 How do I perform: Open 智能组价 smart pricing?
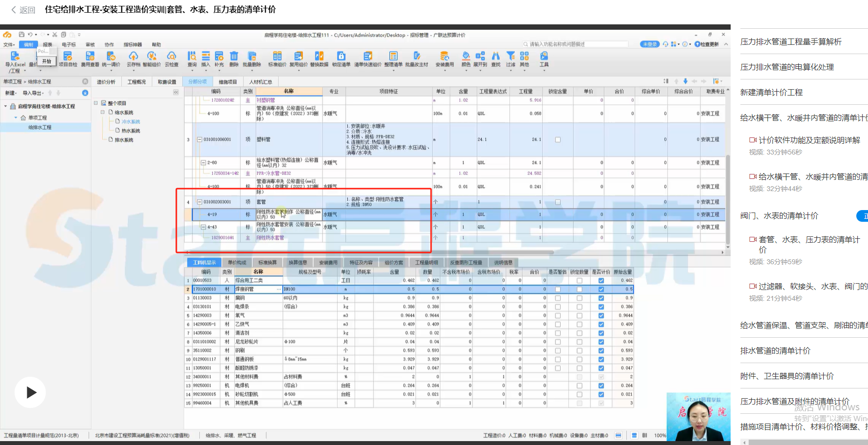point(151,59)
